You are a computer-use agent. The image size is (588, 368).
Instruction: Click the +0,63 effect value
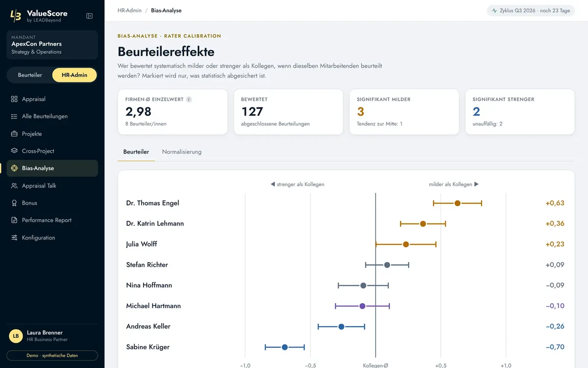click(555, 203)
